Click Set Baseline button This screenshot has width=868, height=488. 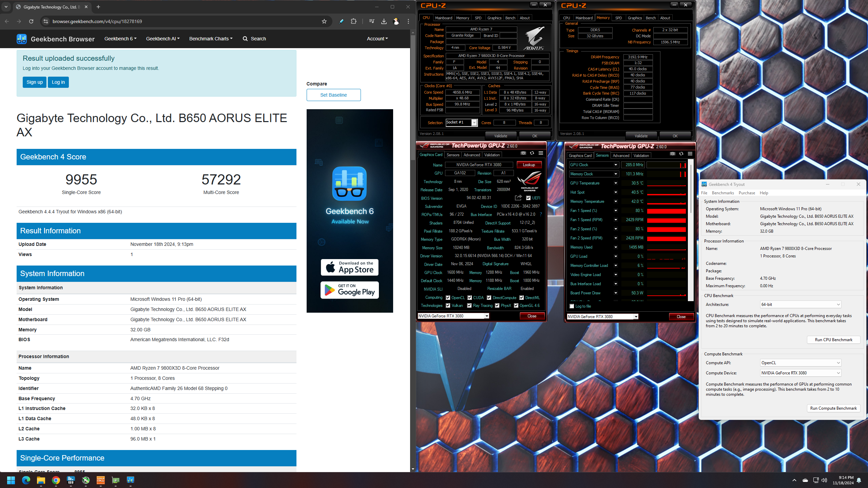tap(333, 95)
